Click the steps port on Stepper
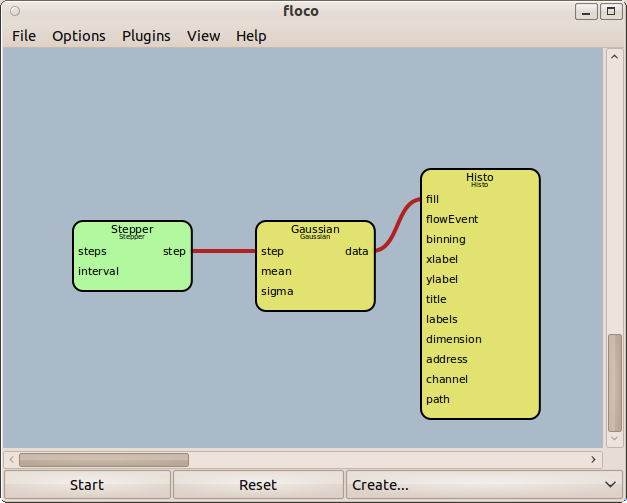Viewport: 627px width, 503px height. (92, 252)
